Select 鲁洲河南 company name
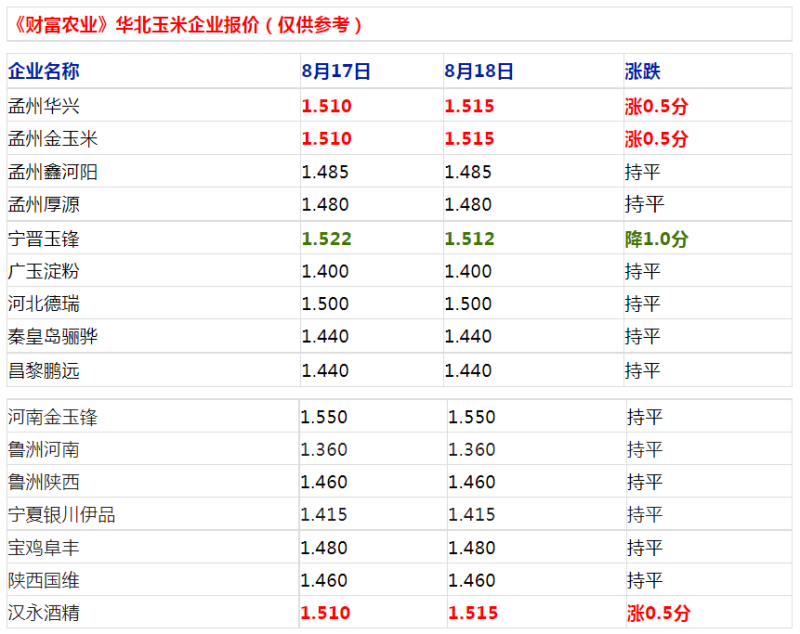 coord(44,449)
